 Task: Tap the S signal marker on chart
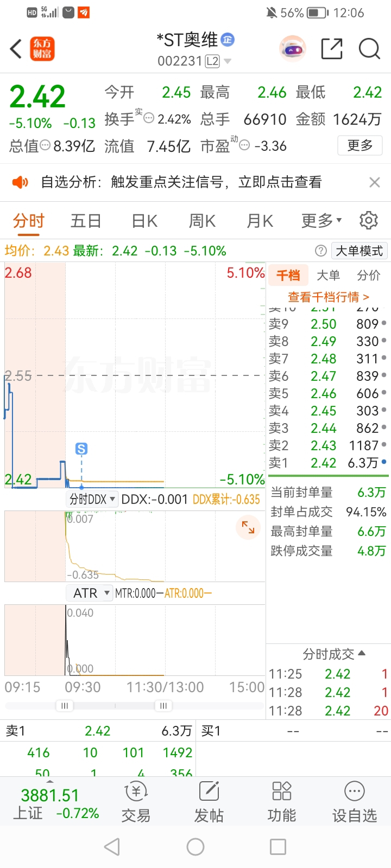(81, 449)
